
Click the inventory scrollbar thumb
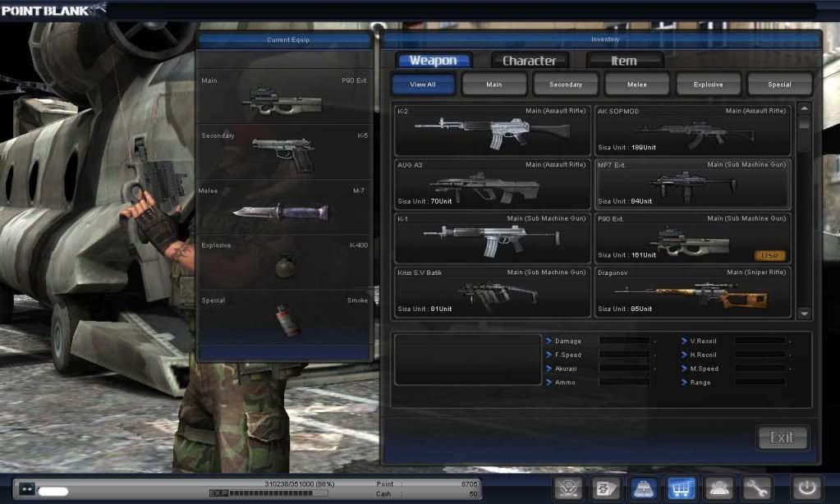(804, 123)
